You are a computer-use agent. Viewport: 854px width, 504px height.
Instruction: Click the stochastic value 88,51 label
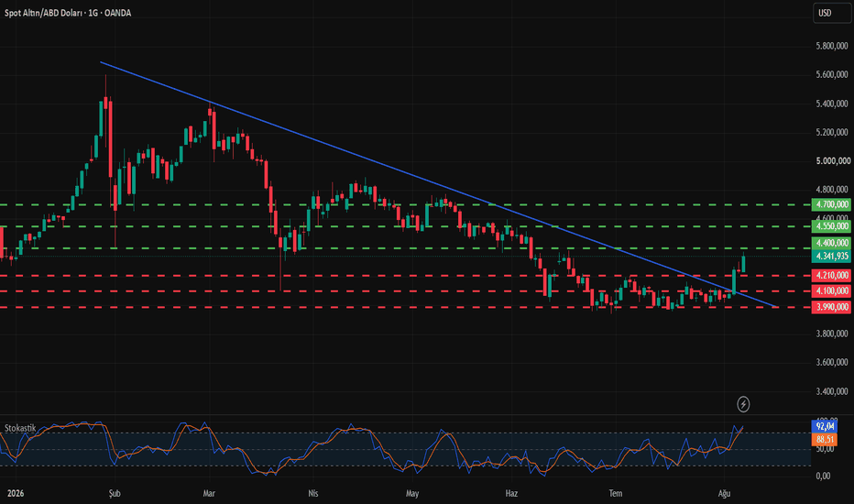[825, 439]
